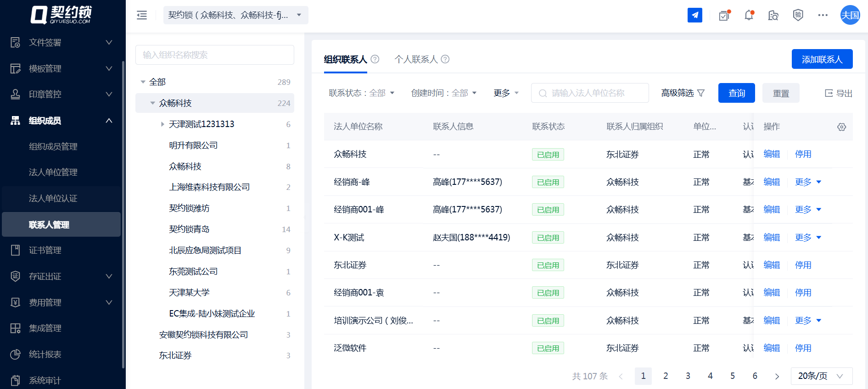Collapse the sidebar with the menu-fold icon

point(142,15)
